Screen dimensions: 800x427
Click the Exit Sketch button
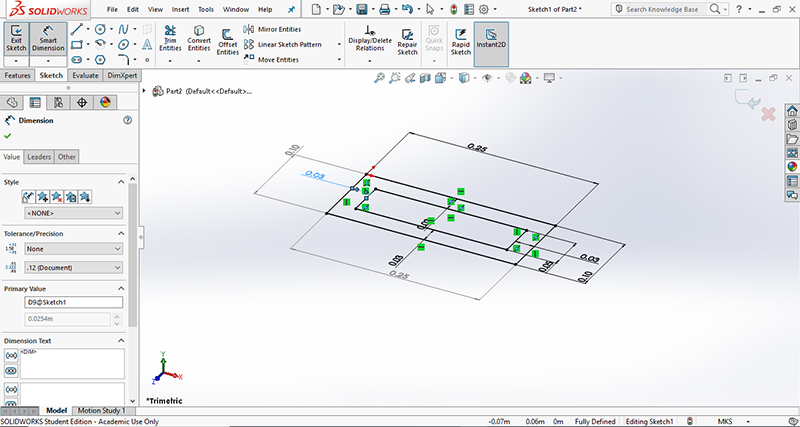[x=16, y=39]
